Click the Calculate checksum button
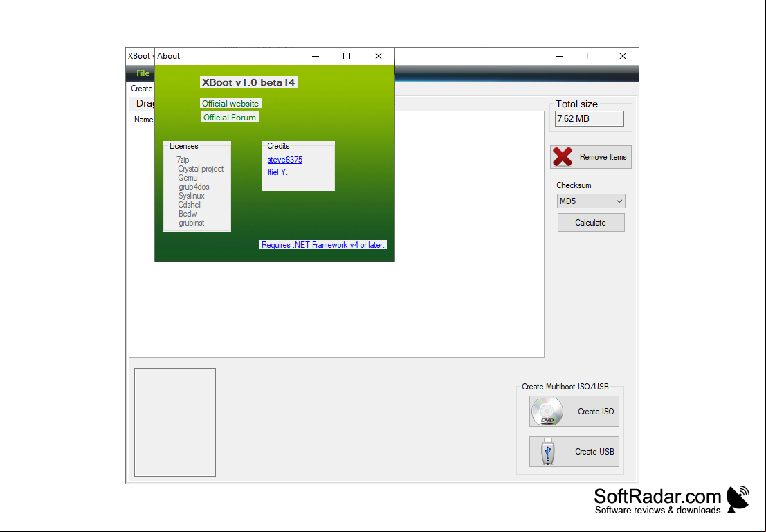The image size is (766, 532). click(x=591, y=223)
